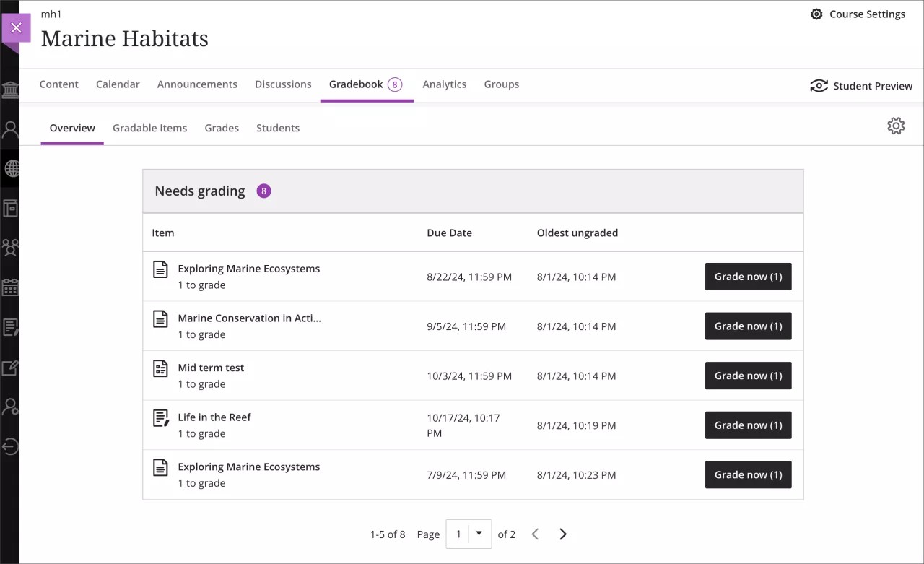Open Courses from the left sidebar
This screenshot has height=564, width=924.
(x=10, y=208)
